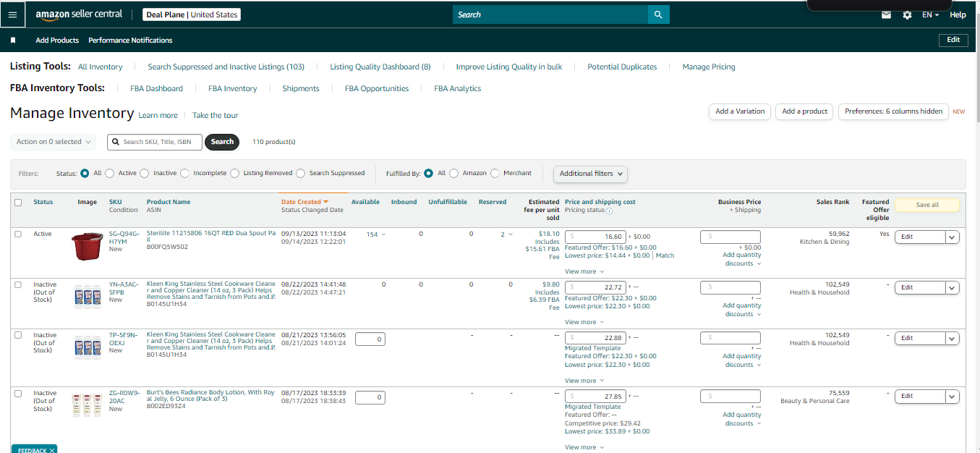Check the row checkbox for SKU TP-SF9N-OEXJ
Image resolution: width=980 pixels, height=453 pixels.
tap(18, 335)
